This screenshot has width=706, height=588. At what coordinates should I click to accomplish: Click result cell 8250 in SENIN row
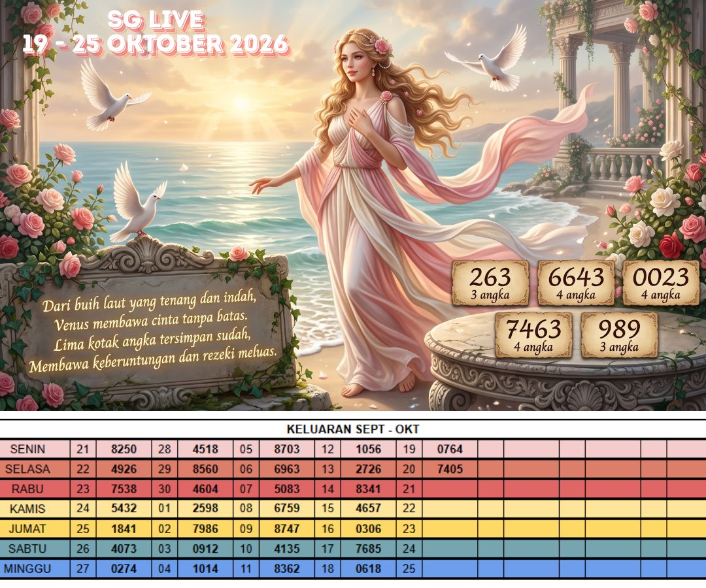pyautogui.click(x=124, y=449)
